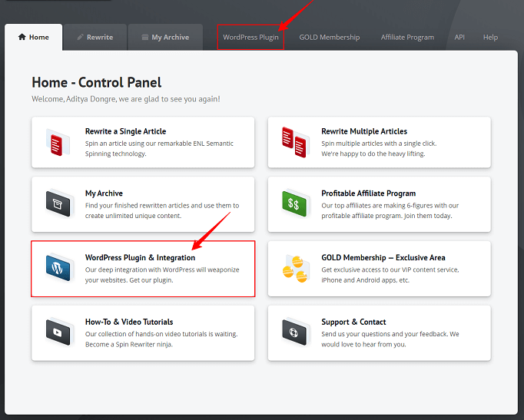Click the red document icon for Single Article

pos(58,143)
